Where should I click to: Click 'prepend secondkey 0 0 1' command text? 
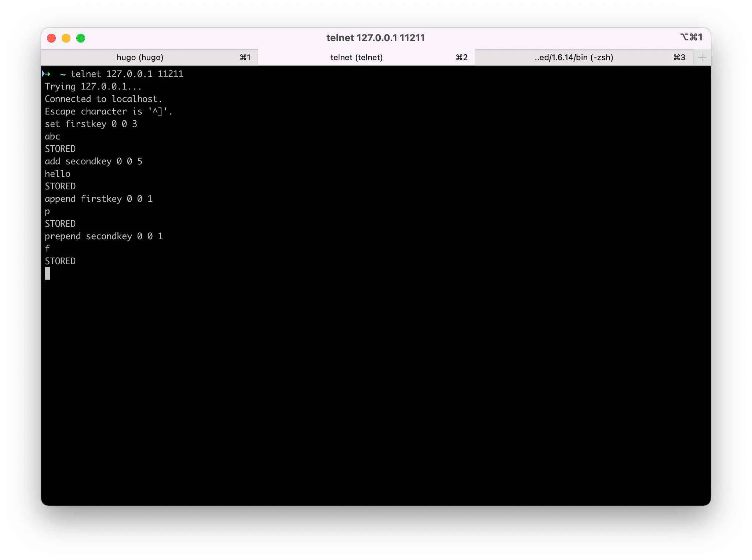pos(104,236)
